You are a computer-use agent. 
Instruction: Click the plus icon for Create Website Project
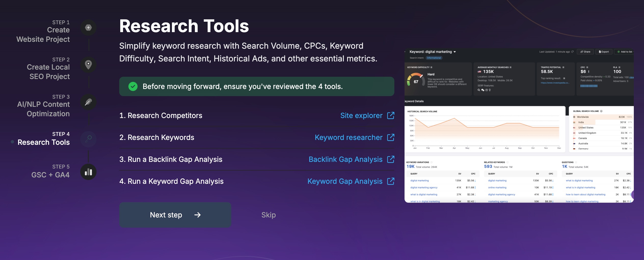88,27
